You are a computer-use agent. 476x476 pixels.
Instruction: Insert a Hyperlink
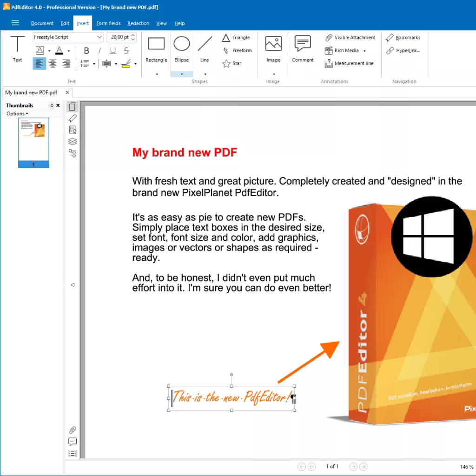pyautogui.click(x=403, y=50)
